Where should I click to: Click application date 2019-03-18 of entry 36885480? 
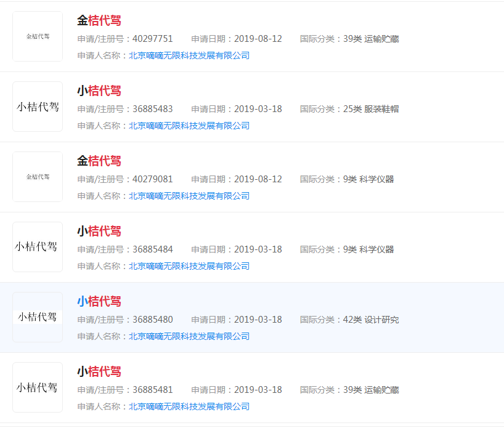[258, 320]
